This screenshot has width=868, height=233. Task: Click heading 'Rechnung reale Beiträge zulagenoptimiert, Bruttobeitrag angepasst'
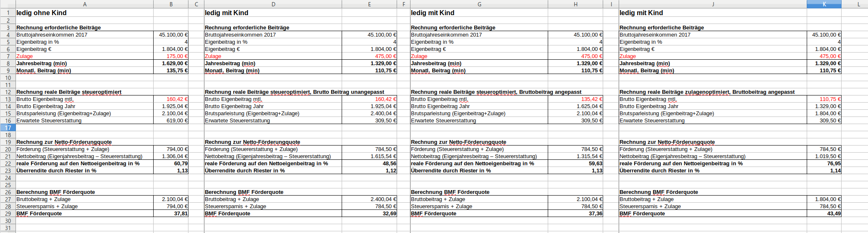(707, 92)
